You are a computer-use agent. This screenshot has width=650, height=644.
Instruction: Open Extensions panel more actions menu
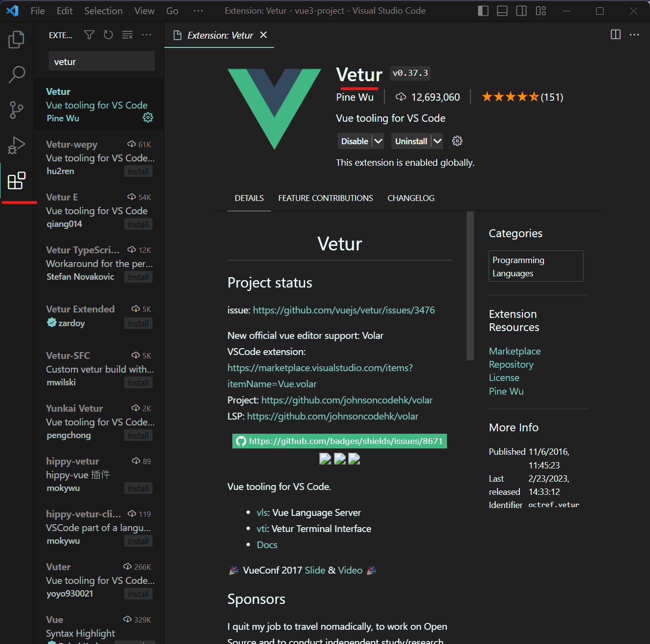[x=146, y=35]
